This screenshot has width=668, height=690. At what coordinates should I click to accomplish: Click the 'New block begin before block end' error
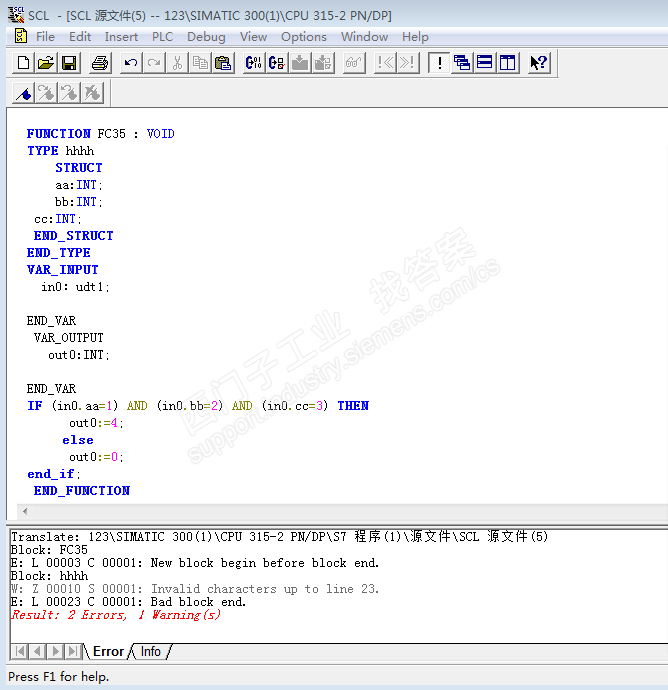[195, 563]
